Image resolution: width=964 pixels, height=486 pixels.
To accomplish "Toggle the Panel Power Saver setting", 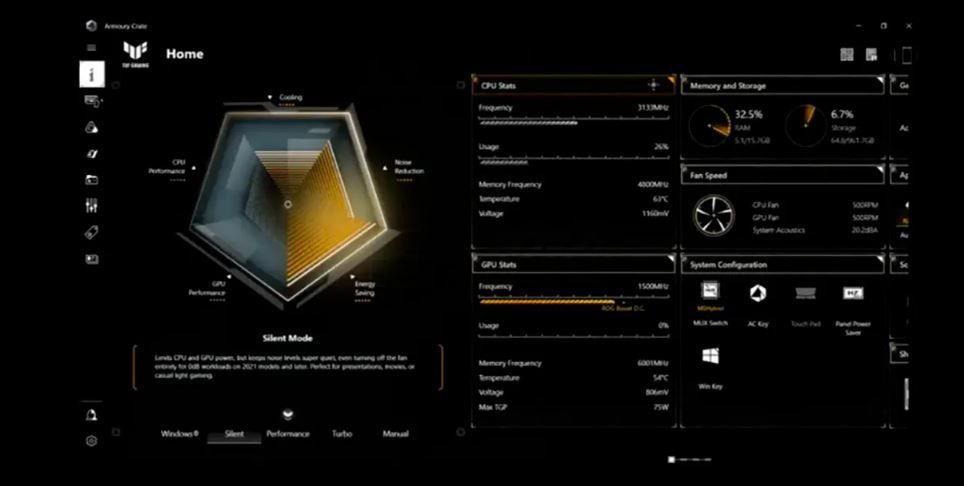I will click(853, 293).
